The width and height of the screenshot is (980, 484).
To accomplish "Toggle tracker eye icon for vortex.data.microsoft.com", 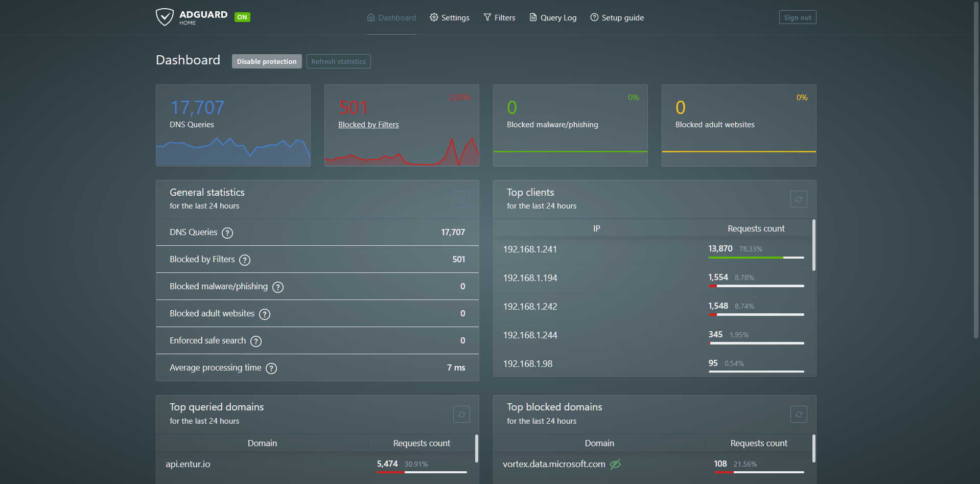I will pyautogui.click(x=615, y=464).
